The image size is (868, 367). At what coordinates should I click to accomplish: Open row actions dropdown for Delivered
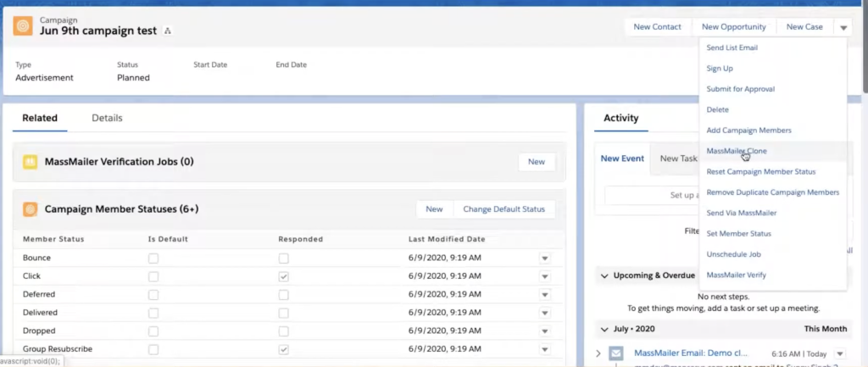[x=545, y=313]
